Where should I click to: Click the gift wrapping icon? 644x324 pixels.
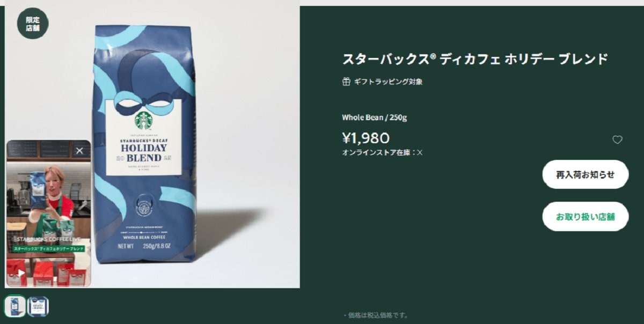[x=346, y=82]
